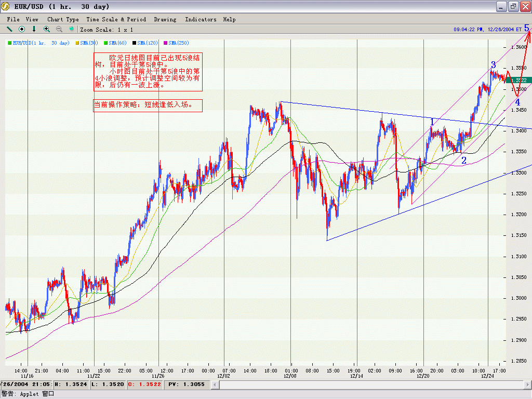This screenshot has width=532, height=399.
Task: Open the Help menu
Action: [229, 19]
